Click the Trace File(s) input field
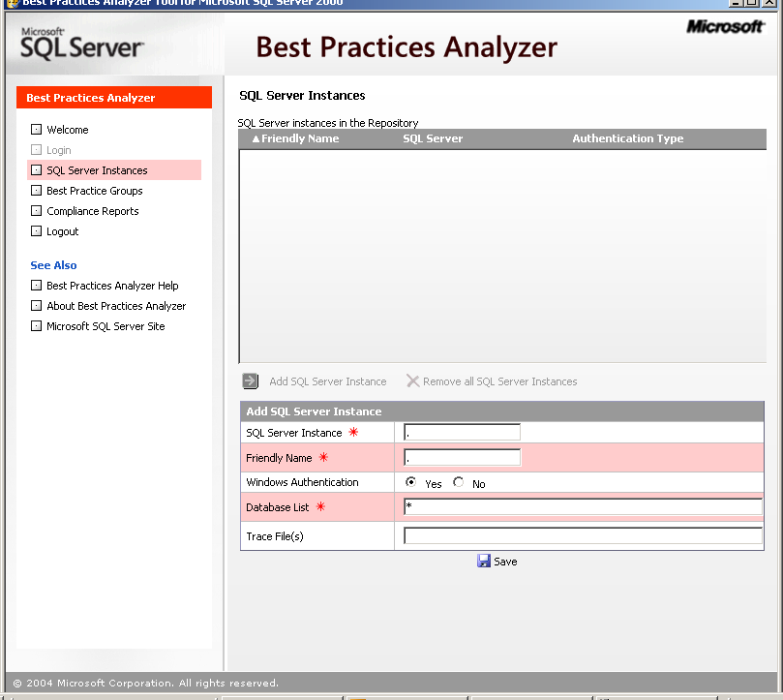The width and height of the screenshot is (783, 700). click(583, 535)
